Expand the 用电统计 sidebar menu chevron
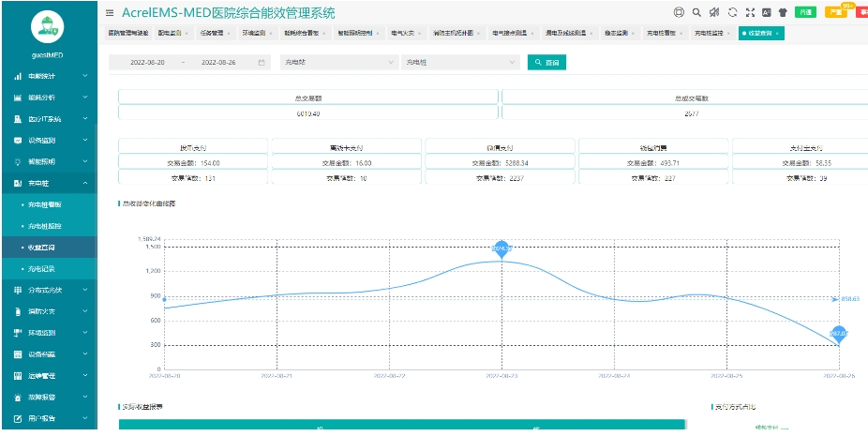Screen dimensions: 868x436 (85, 76)
